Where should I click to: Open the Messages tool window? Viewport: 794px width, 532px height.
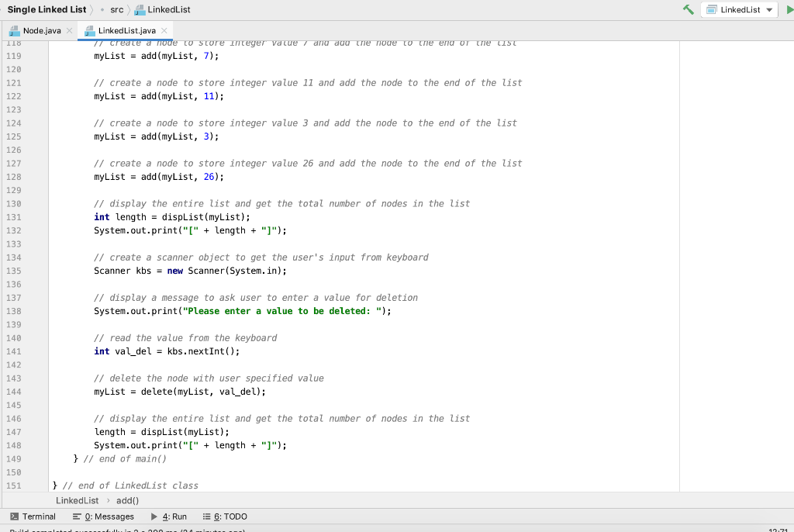(x=103, y=516)
